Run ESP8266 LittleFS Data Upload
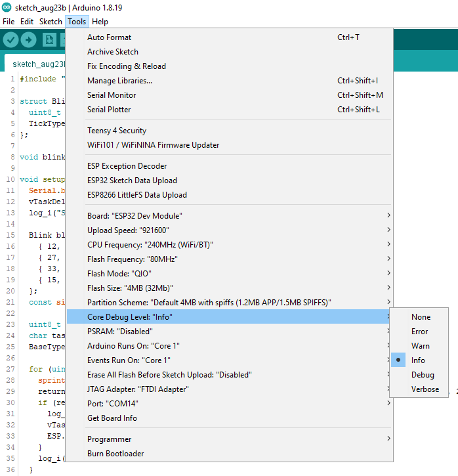 [x=229, y=195]
